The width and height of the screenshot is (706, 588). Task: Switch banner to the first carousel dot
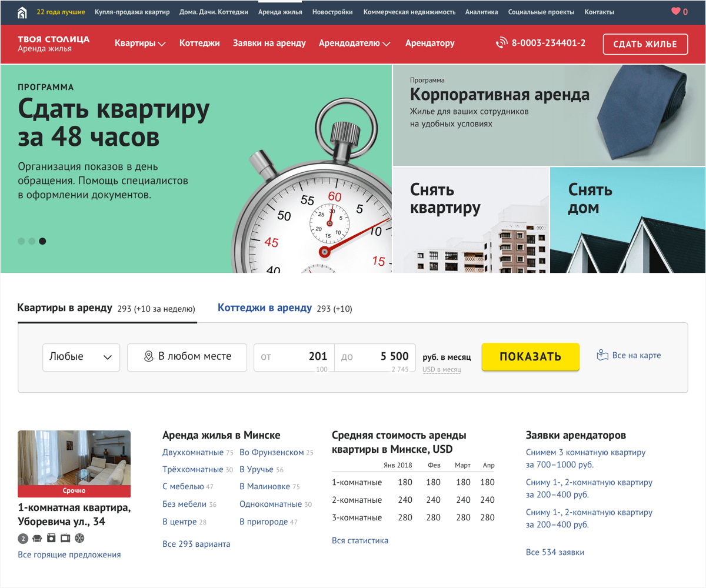(21, 241)
